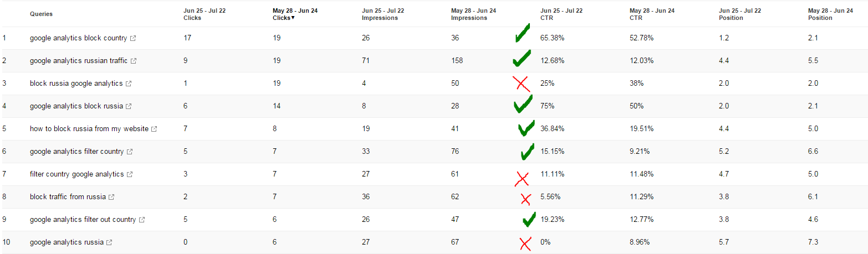This screenshot has width=868, height=254.
Task: Open external link icon for 'filter country google analytics'
Action: pos(130,175)
